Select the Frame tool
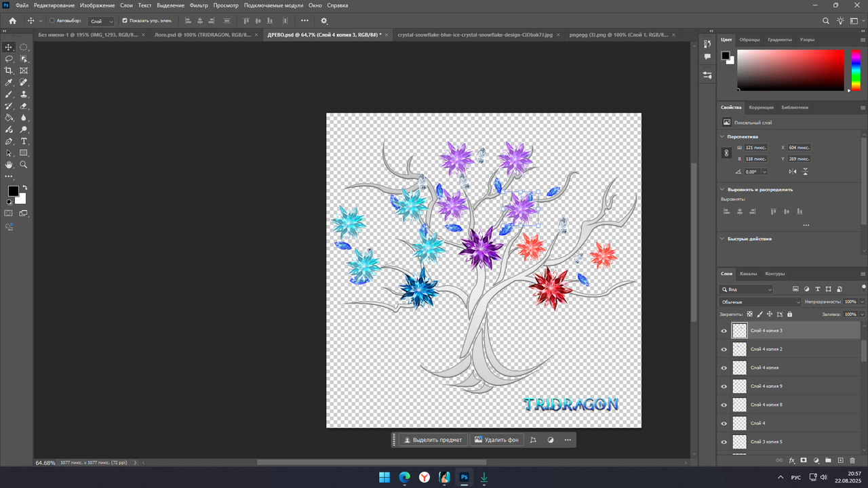 [x=24, y=70]
